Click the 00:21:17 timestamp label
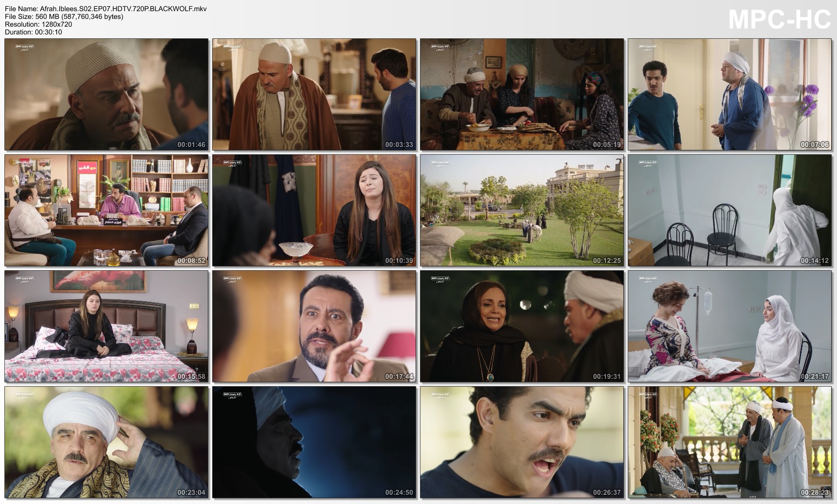The image size is (837, 504). (815, 376)
